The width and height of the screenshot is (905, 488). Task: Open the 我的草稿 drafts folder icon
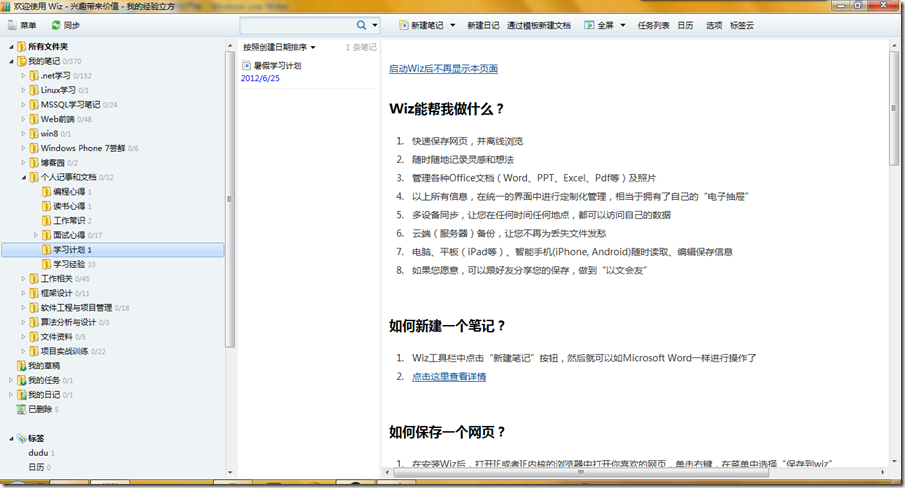coord(21,366)
